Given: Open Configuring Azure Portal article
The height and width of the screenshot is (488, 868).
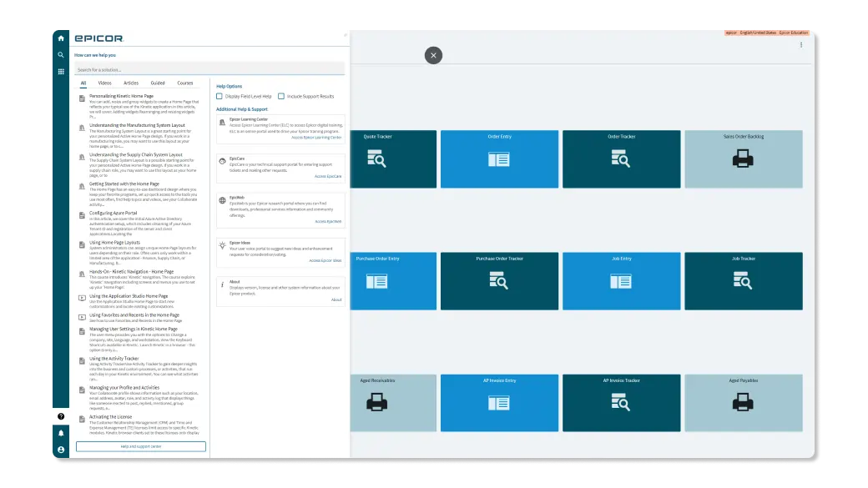Looking at the screenshot, I should (x=113, y=213).
